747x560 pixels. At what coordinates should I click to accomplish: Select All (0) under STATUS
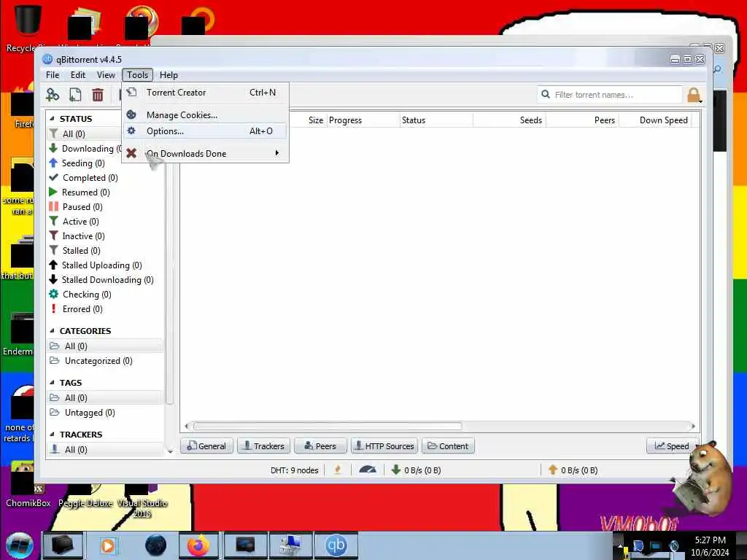point(85,134)
